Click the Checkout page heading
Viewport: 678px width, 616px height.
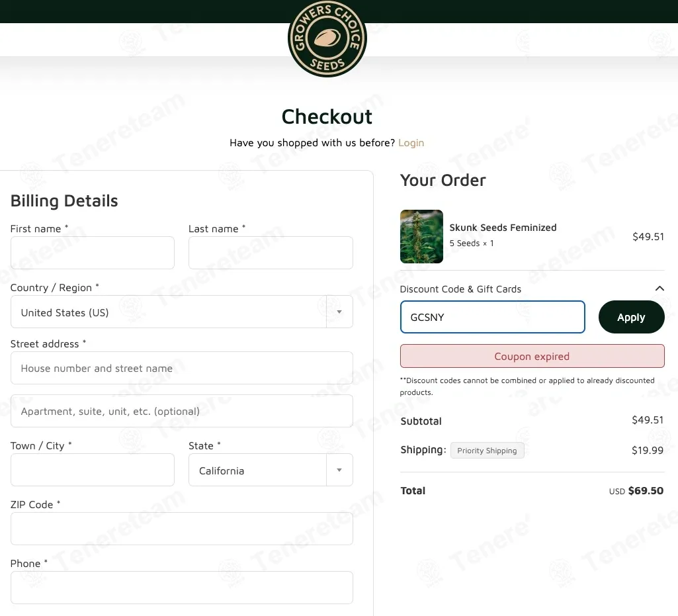(327, 117)
